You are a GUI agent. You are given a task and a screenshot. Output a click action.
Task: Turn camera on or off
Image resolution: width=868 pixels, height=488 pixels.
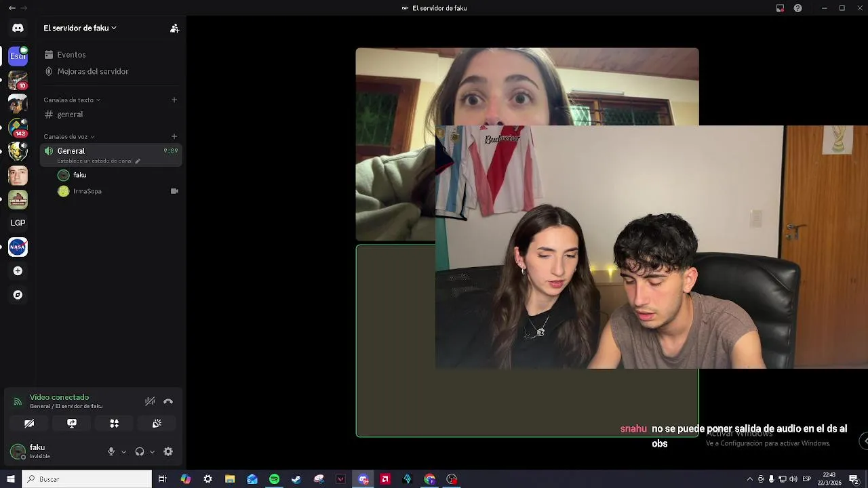(x=29, y=424)
